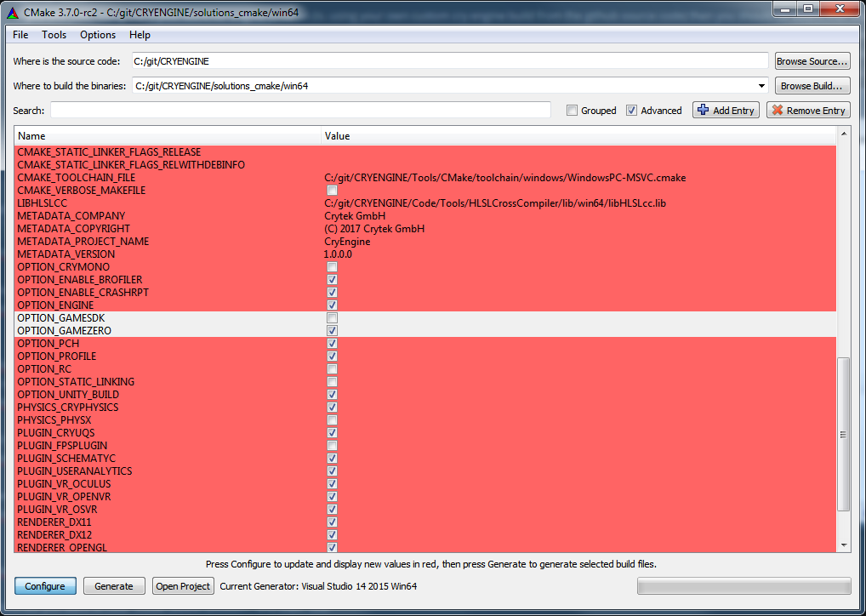Uncheck OPTION_GAMEZERO checkbox
866x616 pixels.
[332, 330]
